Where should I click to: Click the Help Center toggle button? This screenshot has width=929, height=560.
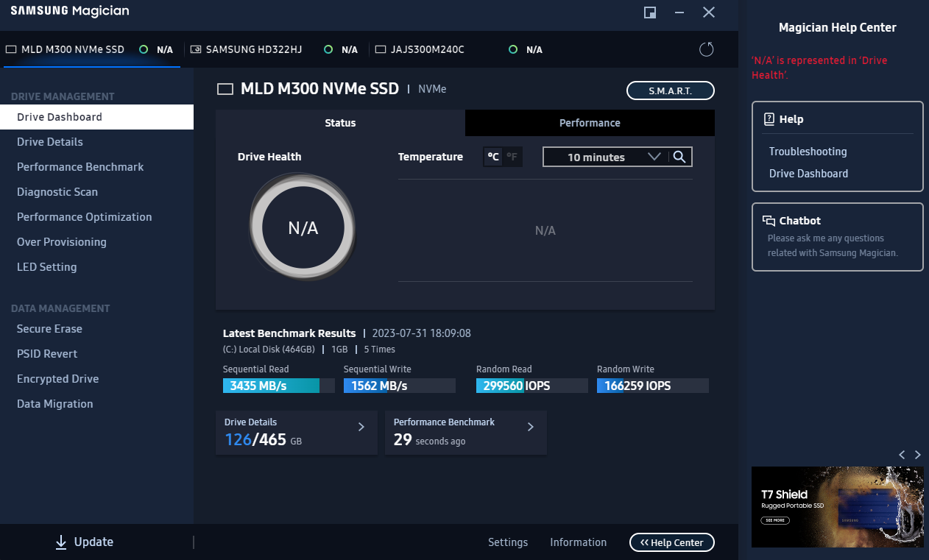672,542
